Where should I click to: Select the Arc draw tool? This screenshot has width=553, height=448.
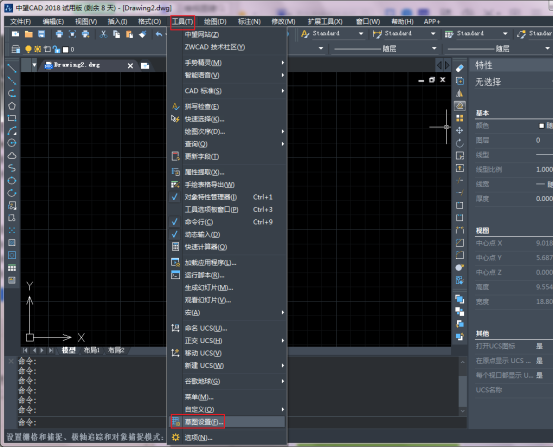(12, 131)
